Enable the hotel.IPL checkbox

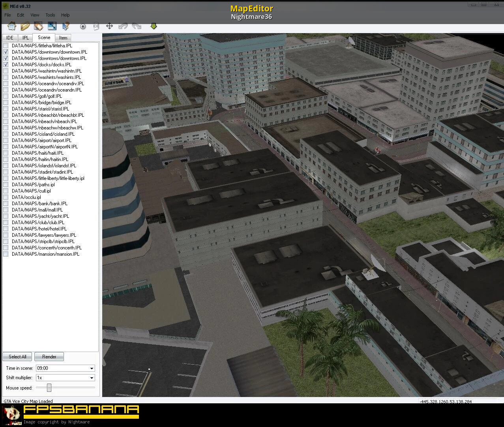point(6,229)
